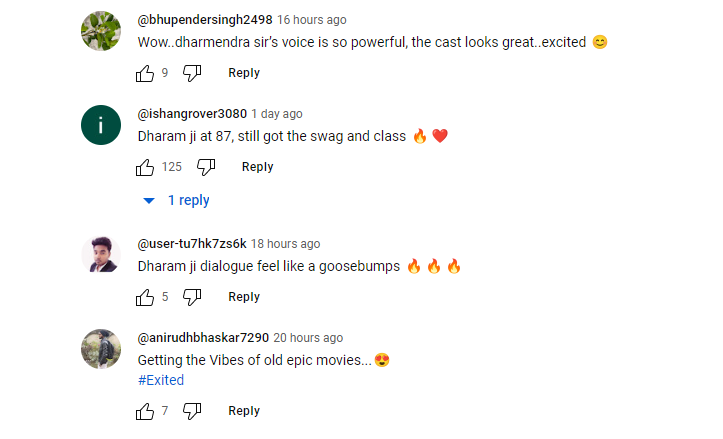This screenshot has height=439, width=723.
Task: Open @ishangrover3080 profile via username
Action: click(192, 114)
